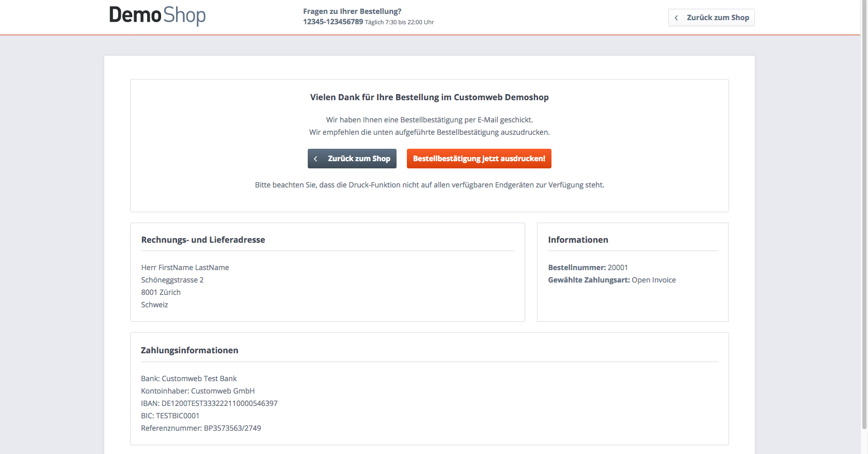
Task: Click the Referenznummer BP3573563/2749 line
Action: pyautogui.click(x=201, y=428)
